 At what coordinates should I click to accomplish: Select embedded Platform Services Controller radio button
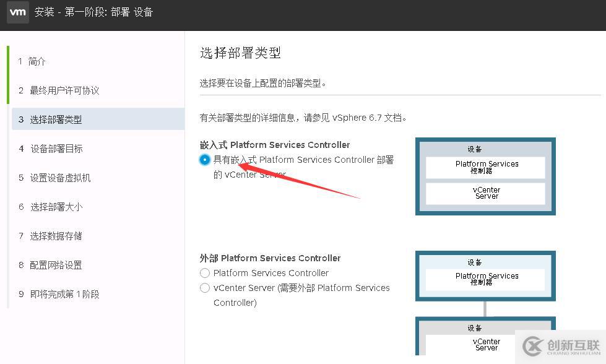coord(205,160)
